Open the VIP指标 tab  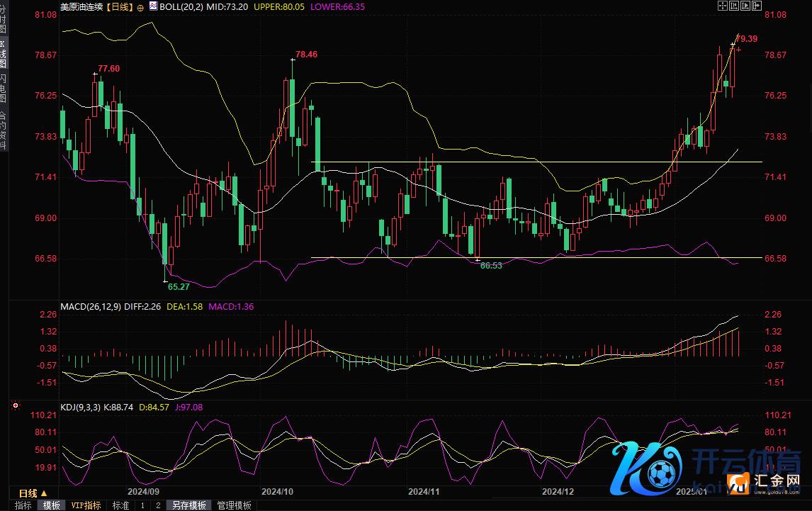click(86, 505)
